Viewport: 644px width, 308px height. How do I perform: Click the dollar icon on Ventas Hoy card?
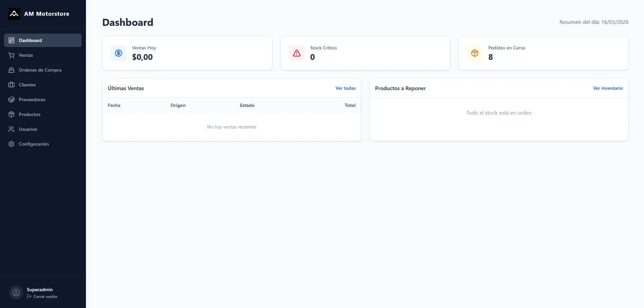click(118, 53)
